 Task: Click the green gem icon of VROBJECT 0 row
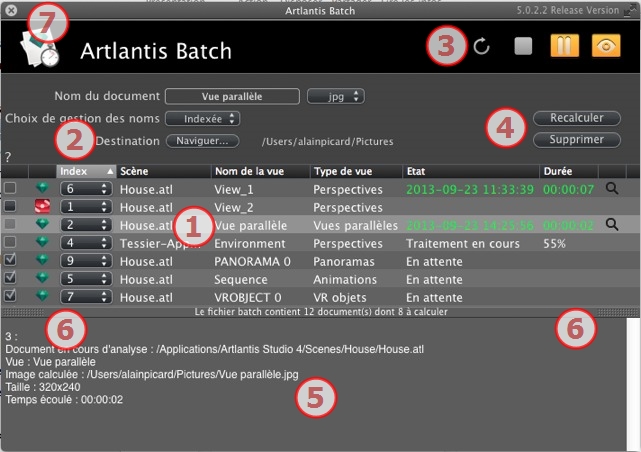[42, 295]
